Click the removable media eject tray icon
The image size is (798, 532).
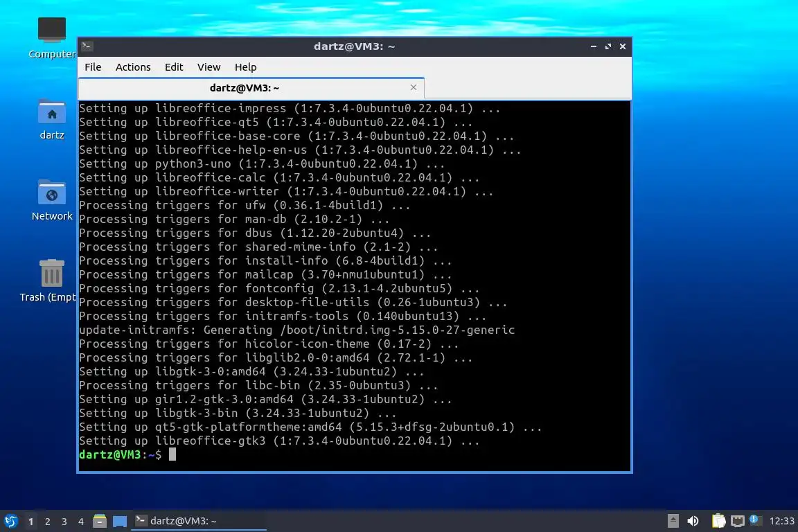tap(673, 521)
